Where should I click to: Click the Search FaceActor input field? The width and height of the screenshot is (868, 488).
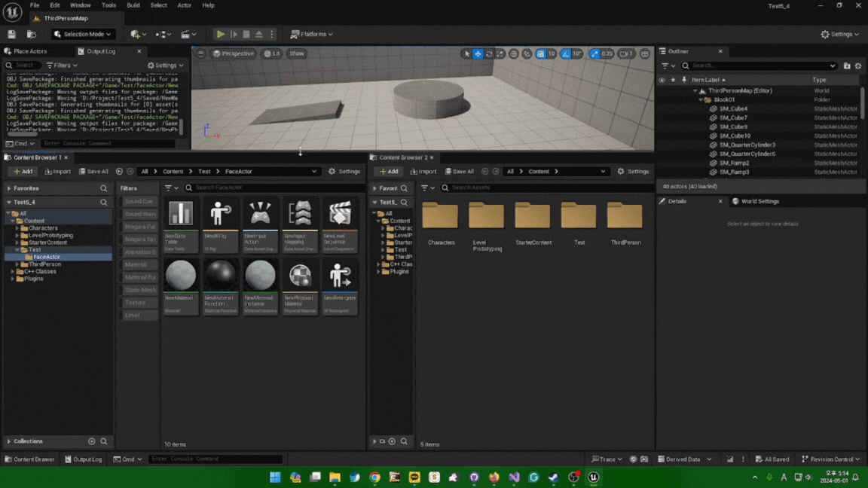[x=256, y=188]
